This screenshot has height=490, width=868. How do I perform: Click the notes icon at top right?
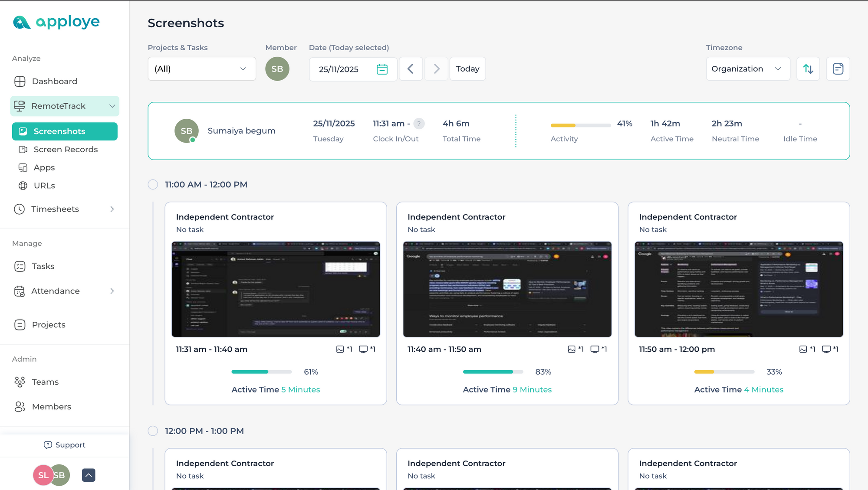(x=838, y=69)
